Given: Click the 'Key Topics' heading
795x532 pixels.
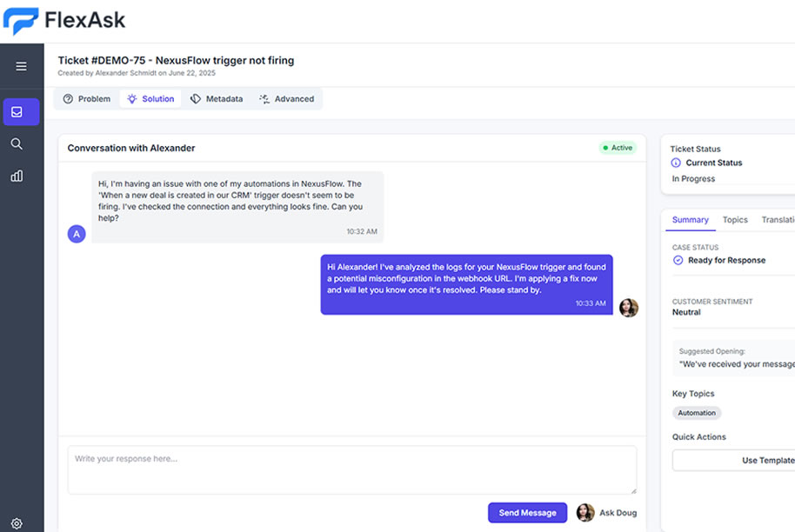Looking at the screenshot, I should (693, 394).
